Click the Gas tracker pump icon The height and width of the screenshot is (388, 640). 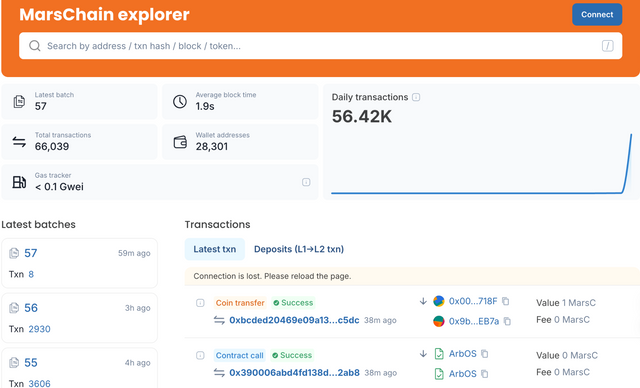point(19,182)
